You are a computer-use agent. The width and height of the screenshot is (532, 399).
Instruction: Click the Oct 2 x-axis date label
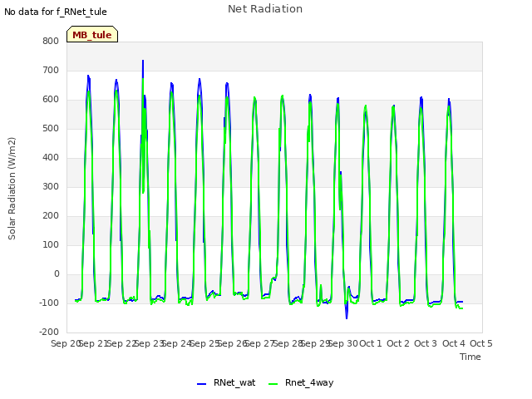(398, 343)
